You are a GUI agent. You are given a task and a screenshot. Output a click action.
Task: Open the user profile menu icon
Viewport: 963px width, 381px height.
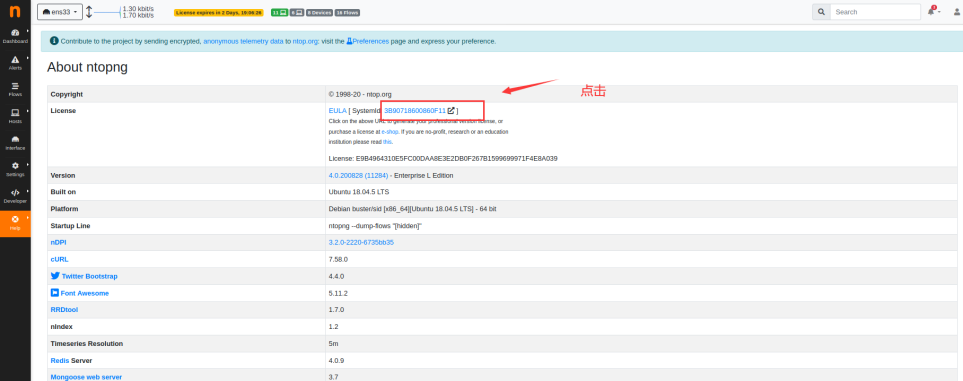956,12
